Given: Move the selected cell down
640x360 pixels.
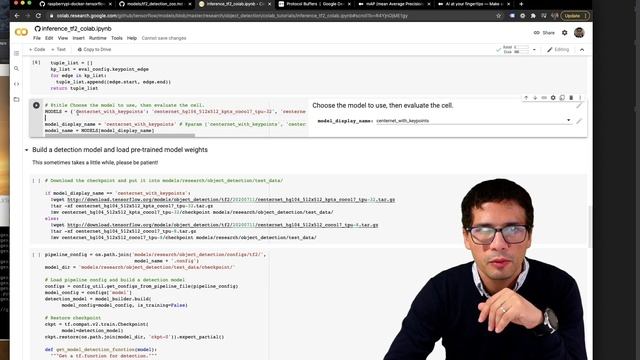Looking at the screenshot, I should click(535, 98).
